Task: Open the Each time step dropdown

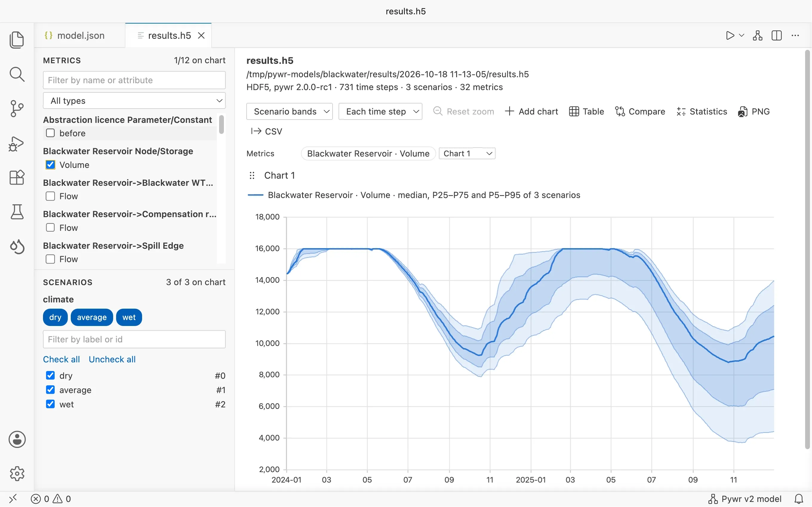Action: pos(380,111)
